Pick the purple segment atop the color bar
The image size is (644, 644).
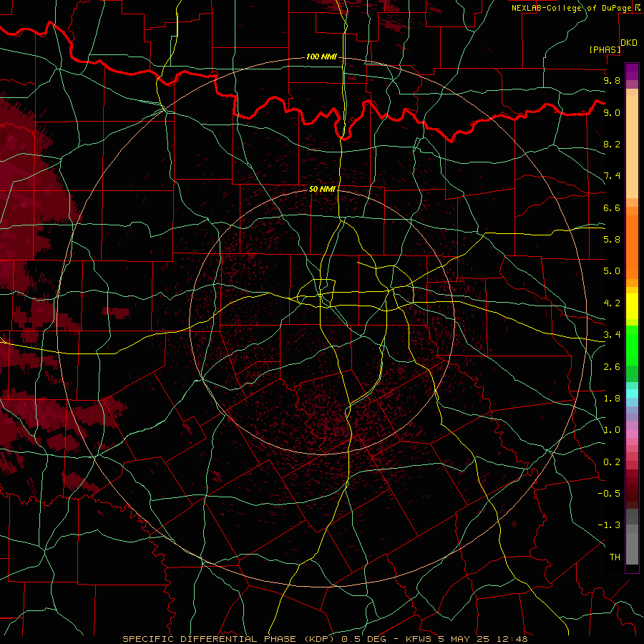click(632, 72)
